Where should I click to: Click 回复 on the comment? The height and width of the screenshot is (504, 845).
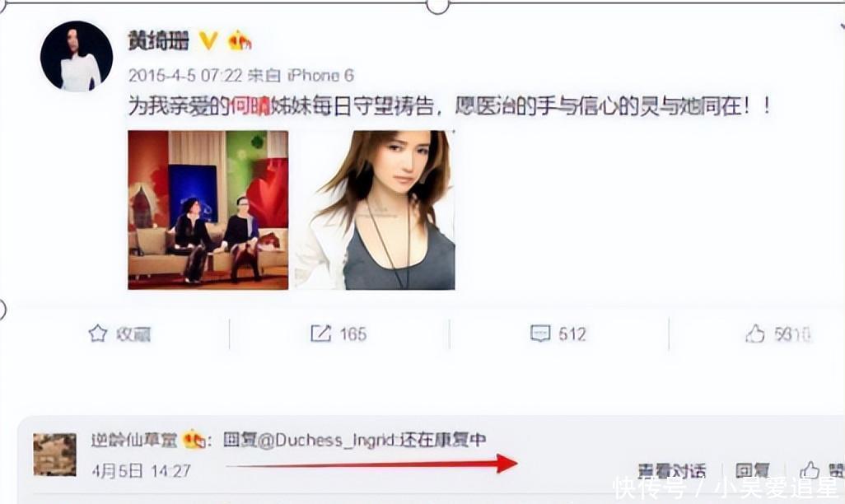(x=752, y=471)
